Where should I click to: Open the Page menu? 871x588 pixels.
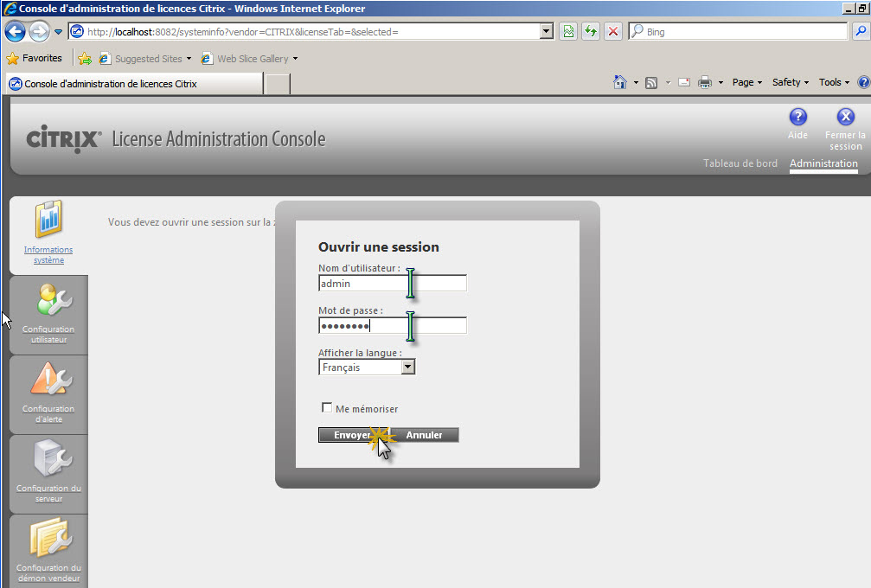747,82
